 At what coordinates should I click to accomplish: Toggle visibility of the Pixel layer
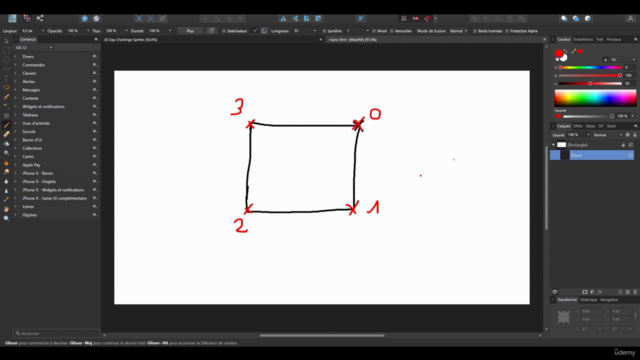[631, 155]
